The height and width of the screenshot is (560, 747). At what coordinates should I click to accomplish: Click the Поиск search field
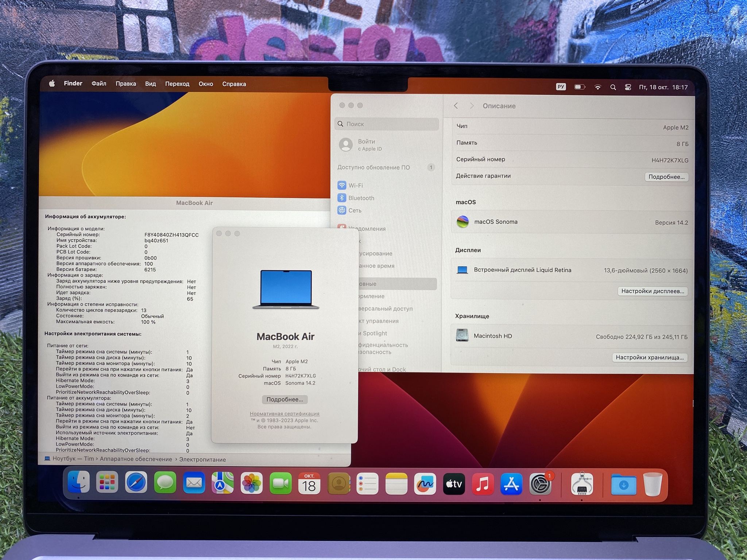[x=387, y=124]
